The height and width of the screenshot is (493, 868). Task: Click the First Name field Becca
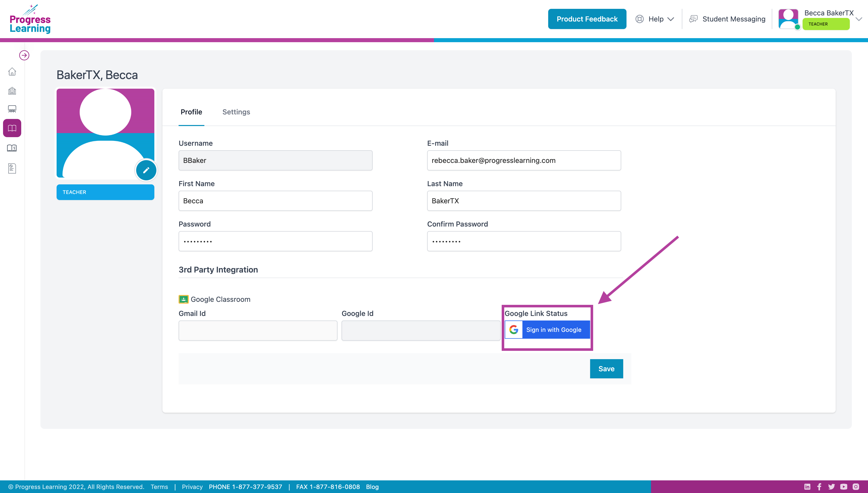click(275, 201)
